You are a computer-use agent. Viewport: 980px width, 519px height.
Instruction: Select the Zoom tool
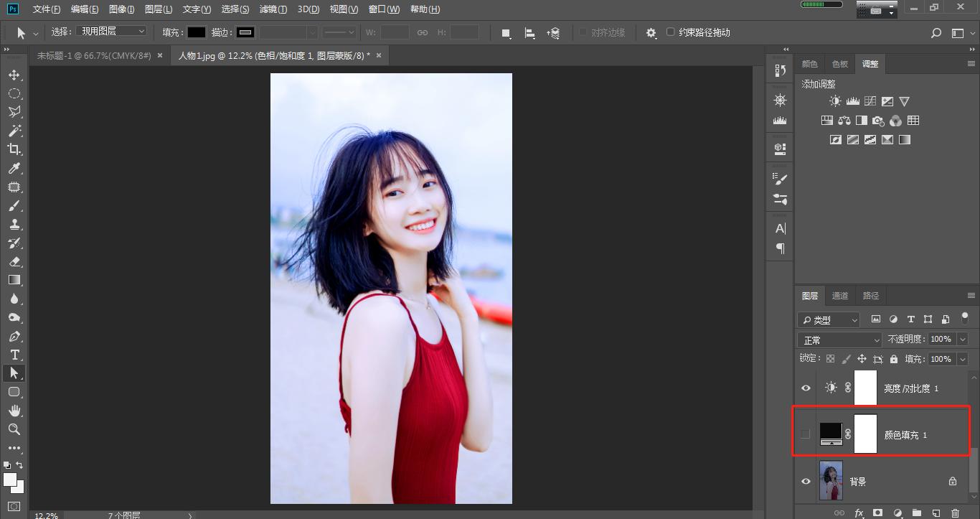[14, 429]
